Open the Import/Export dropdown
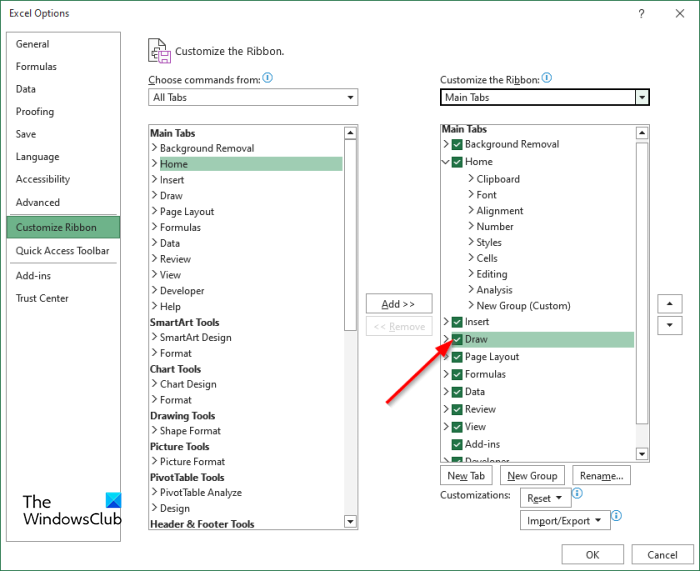The image size is (700, 571). coord(565,521)
